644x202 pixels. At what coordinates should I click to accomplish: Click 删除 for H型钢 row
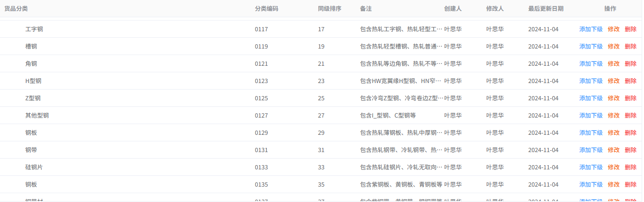[630, 81]
